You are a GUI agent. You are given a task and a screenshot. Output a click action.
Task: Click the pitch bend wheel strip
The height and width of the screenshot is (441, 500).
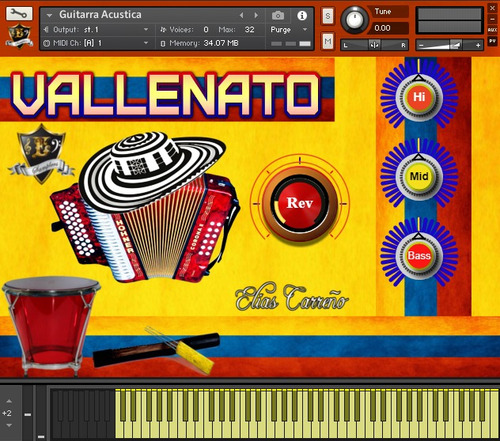coord(28,412)
